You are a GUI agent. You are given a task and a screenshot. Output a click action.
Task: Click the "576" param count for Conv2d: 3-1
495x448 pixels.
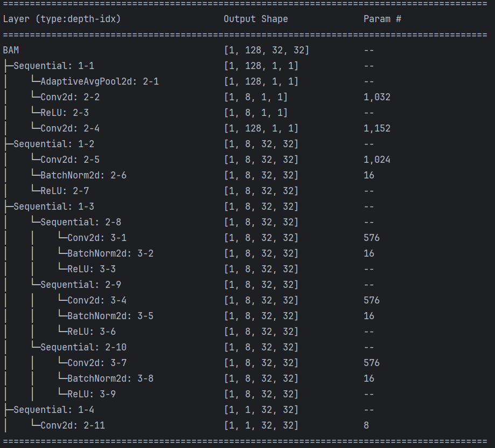point(372,238)
